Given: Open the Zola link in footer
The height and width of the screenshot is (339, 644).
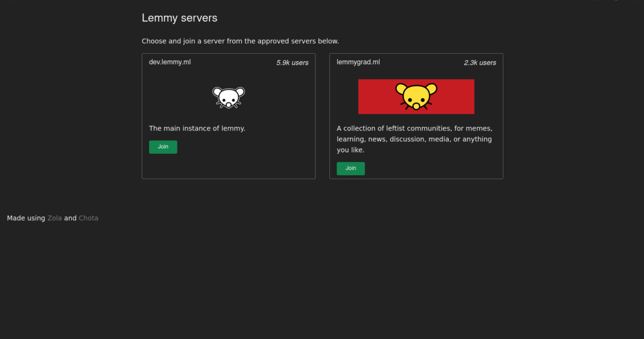Looking at the screenshot, I should [54, 218].
